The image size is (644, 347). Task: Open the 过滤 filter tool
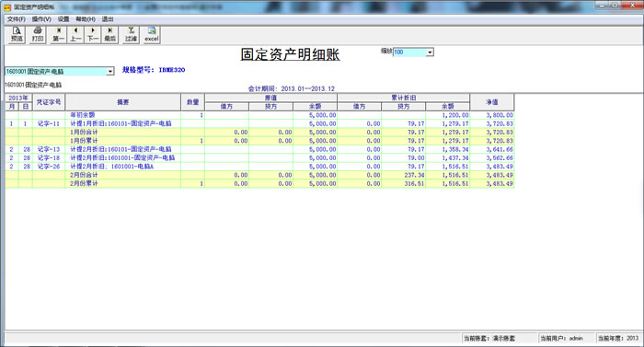(x=131, y=35)
